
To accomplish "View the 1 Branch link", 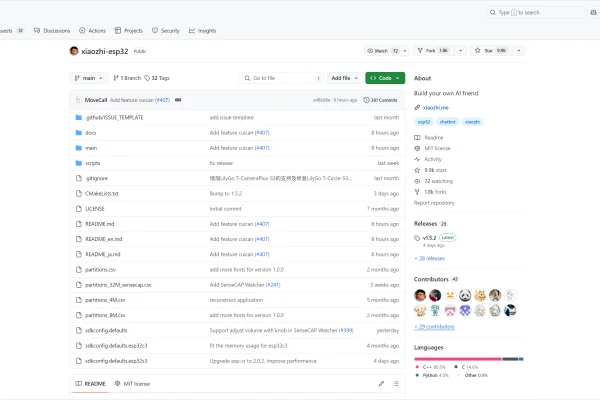I will [127, 78].
